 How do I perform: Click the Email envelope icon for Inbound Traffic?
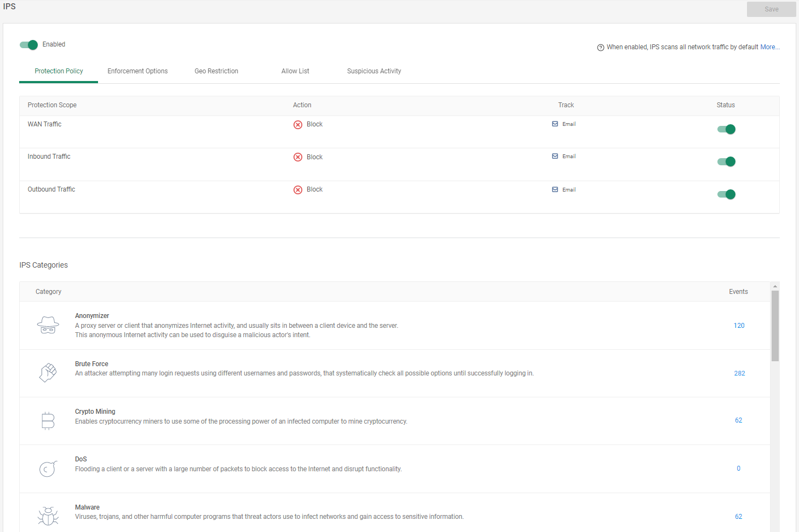[555, 156]
